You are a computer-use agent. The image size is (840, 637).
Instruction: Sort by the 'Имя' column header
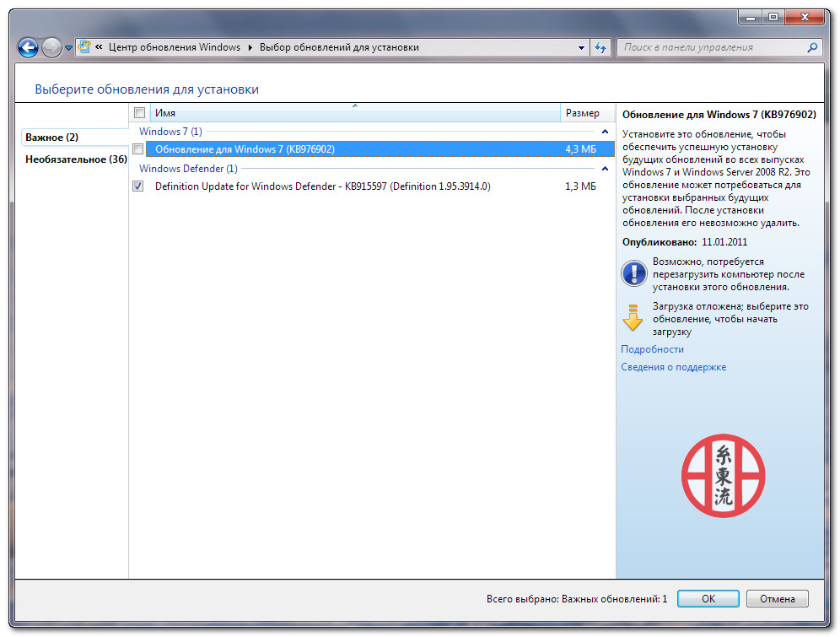pos(355,113)
